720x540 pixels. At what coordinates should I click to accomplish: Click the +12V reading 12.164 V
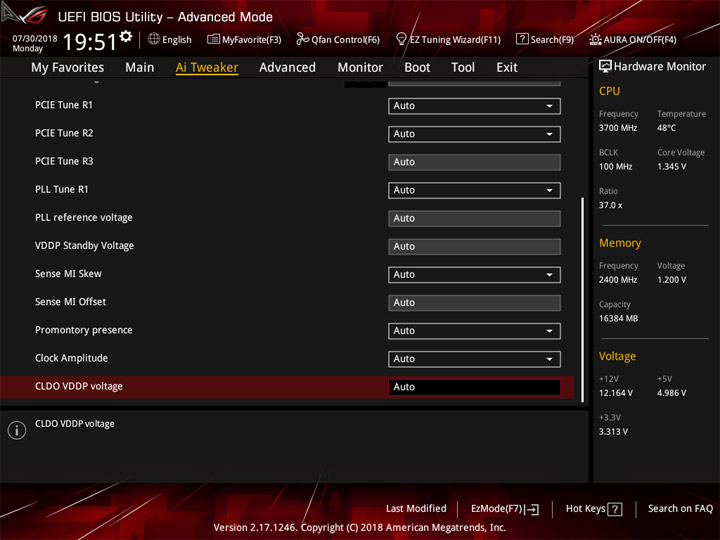pyautogui.click(x=616, y=393)
